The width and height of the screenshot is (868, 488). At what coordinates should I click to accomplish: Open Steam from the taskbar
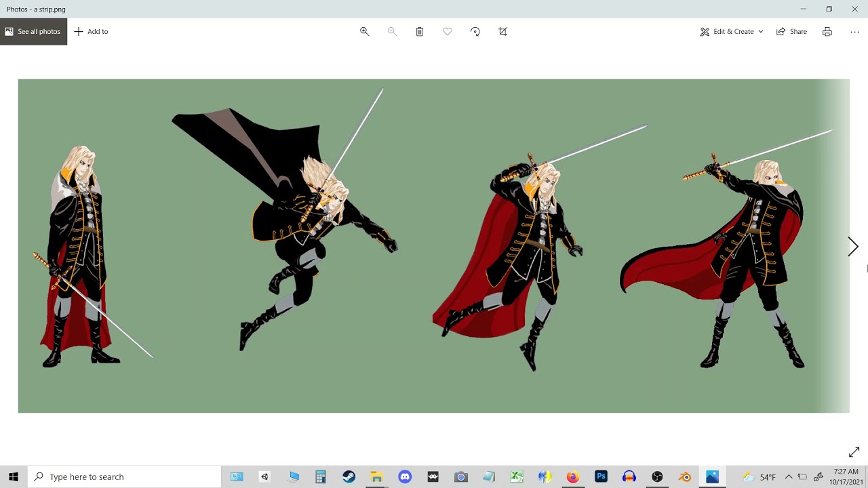click(349, 476)
